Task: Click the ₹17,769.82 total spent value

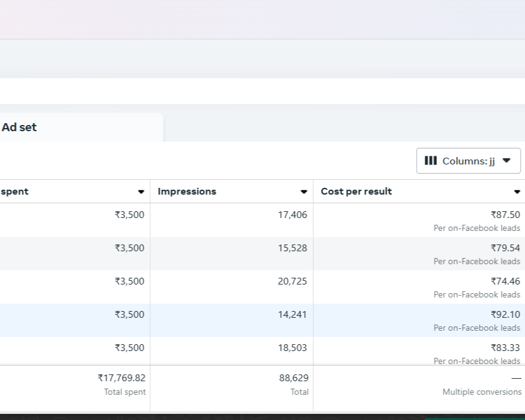Action: (121, 378)
